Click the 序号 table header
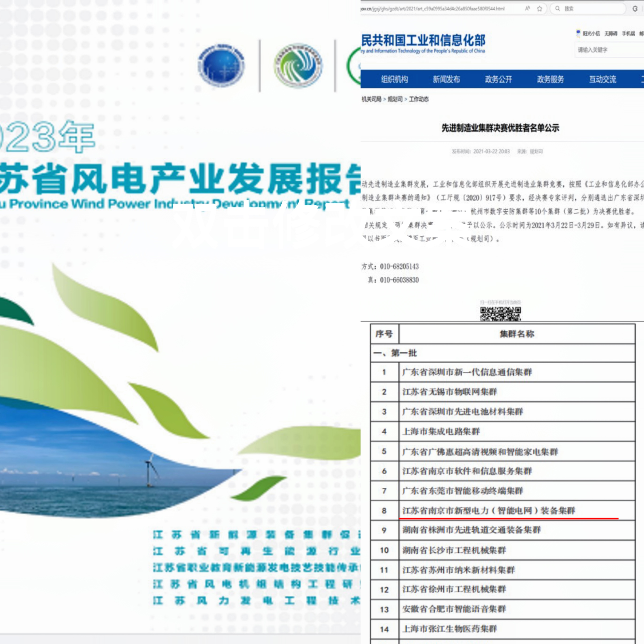The image size is (644, 644). [x=384, y=334]
